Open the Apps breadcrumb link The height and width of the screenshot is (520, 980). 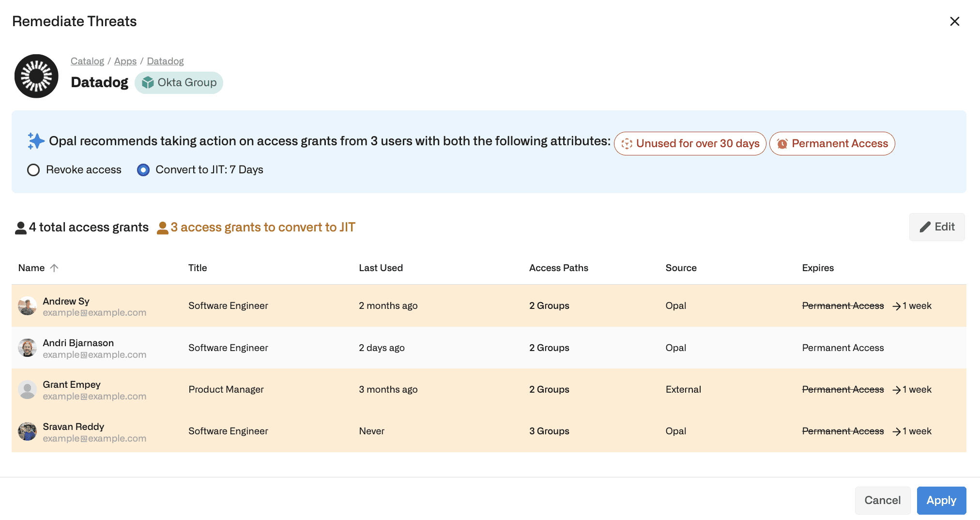tap(125, 61)
